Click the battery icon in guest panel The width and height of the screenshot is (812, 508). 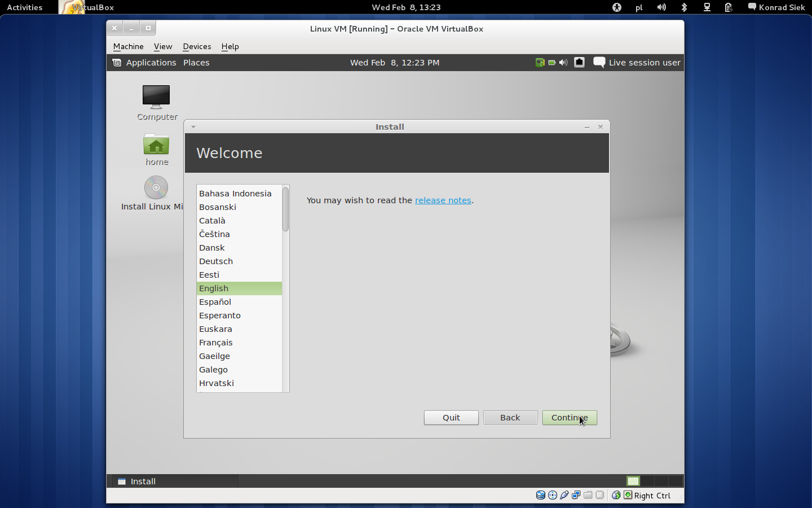pyautogui.click(x=552, y=63)
